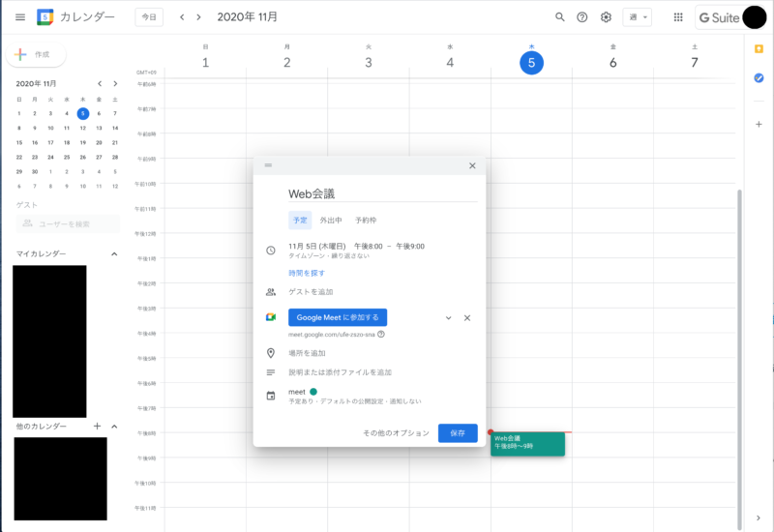
Task: Change the end time 午後9:00
Action: click(409, 247)
